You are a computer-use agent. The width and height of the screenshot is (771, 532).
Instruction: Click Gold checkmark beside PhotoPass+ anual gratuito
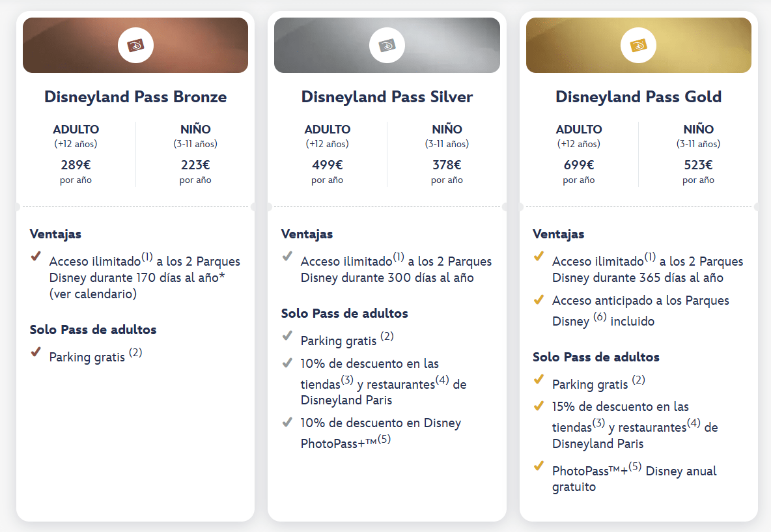click(539, 466)
